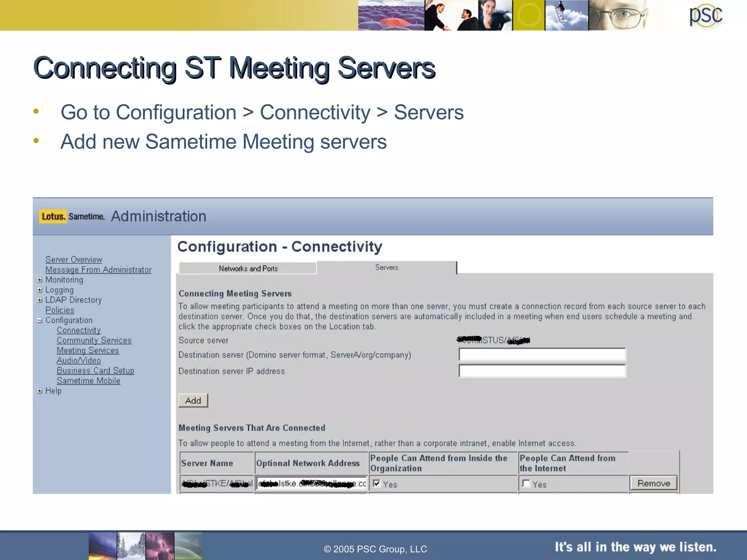The image size is (747, 560).
Task: Open the Community Services link
Action: 94,340
